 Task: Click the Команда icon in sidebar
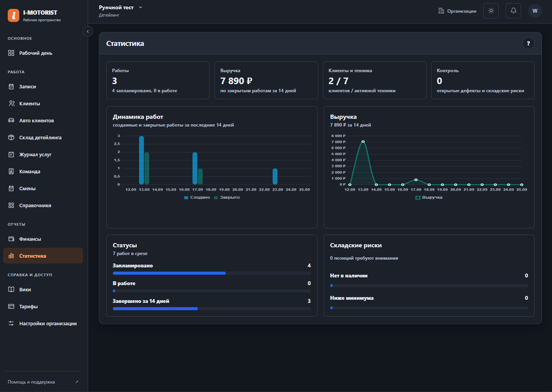pos(11,171)
